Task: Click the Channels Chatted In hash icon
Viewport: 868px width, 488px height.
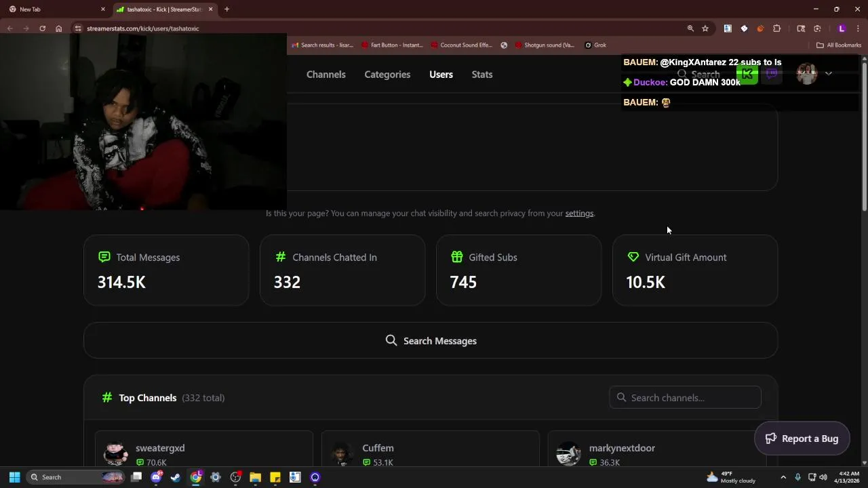Action: pyautogui.click(x=280, y=257)
